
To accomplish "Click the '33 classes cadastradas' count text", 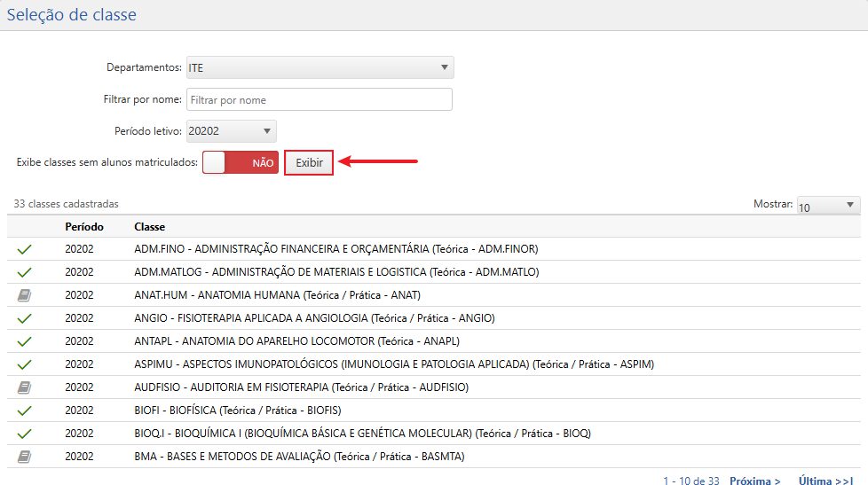I will [66, 204].
